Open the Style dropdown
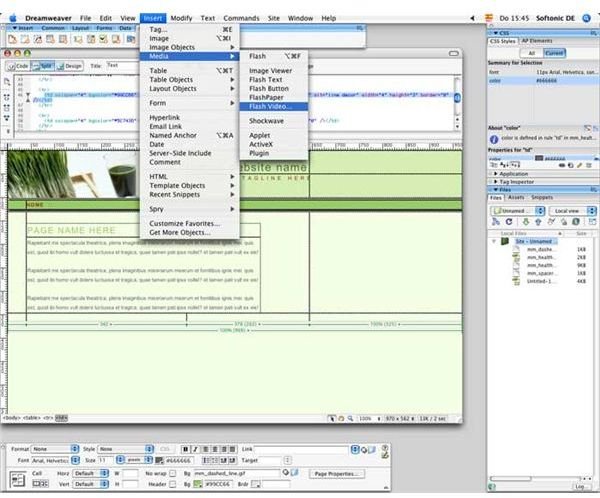The width and height of the screenshot is (600, 498). (126, 449)
